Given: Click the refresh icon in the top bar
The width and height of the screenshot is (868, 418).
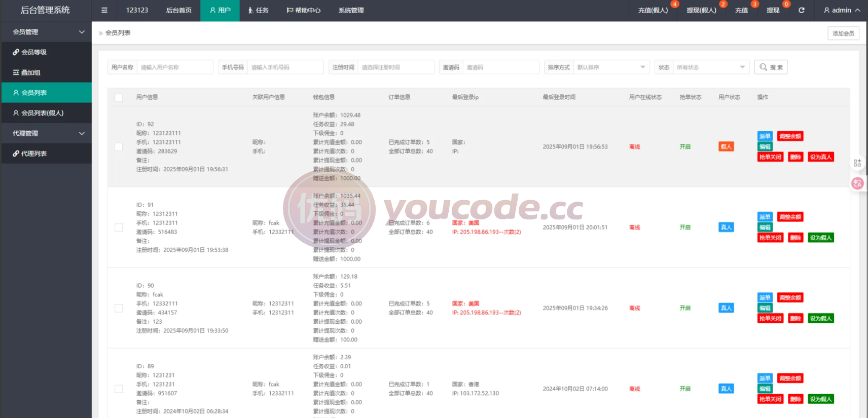Looking at the screenshot, I should pos(802,10).
